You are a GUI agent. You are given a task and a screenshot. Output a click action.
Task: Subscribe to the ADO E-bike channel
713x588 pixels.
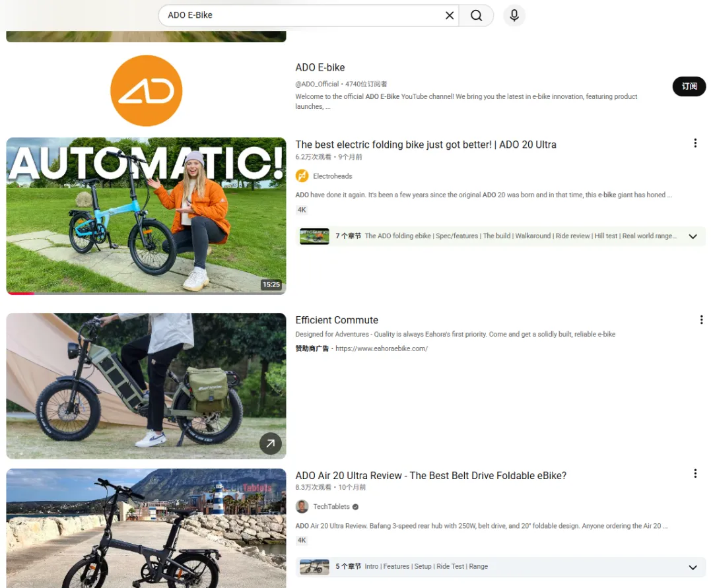(689, 86)
